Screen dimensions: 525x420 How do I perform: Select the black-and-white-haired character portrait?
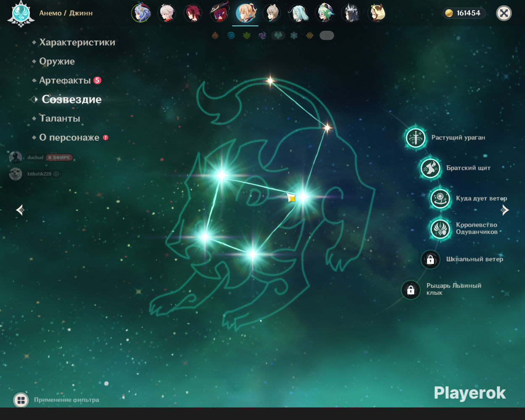click(x=350, y=13)
